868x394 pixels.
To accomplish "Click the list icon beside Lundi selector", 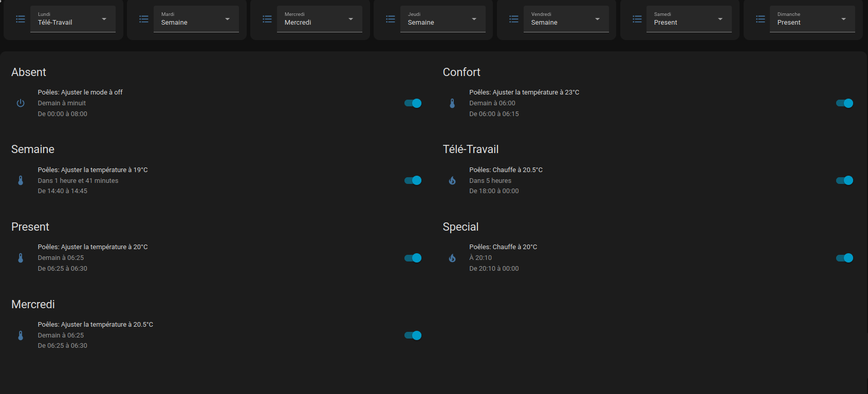I will (x=21, y=19).
